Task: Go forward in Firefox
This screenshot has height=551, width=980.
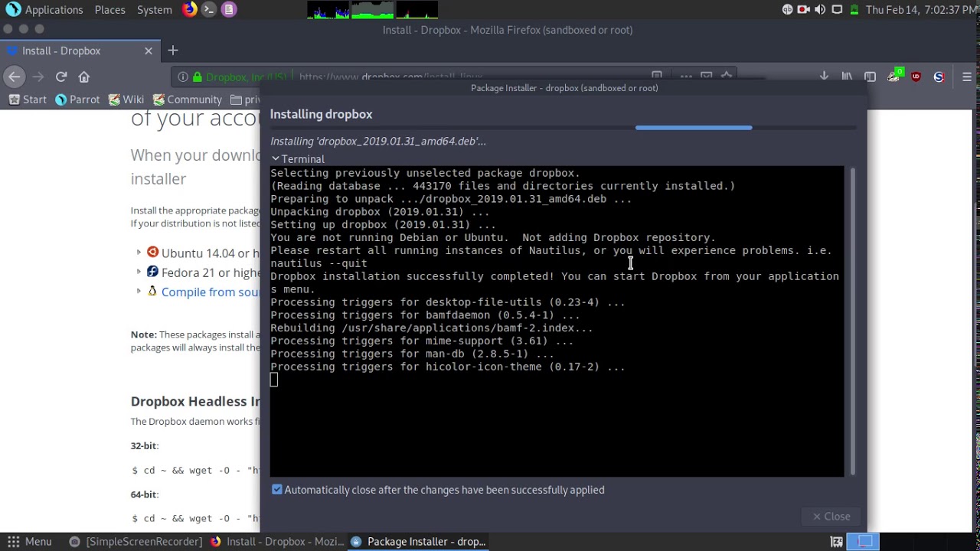Action: [x=38, y=77]
